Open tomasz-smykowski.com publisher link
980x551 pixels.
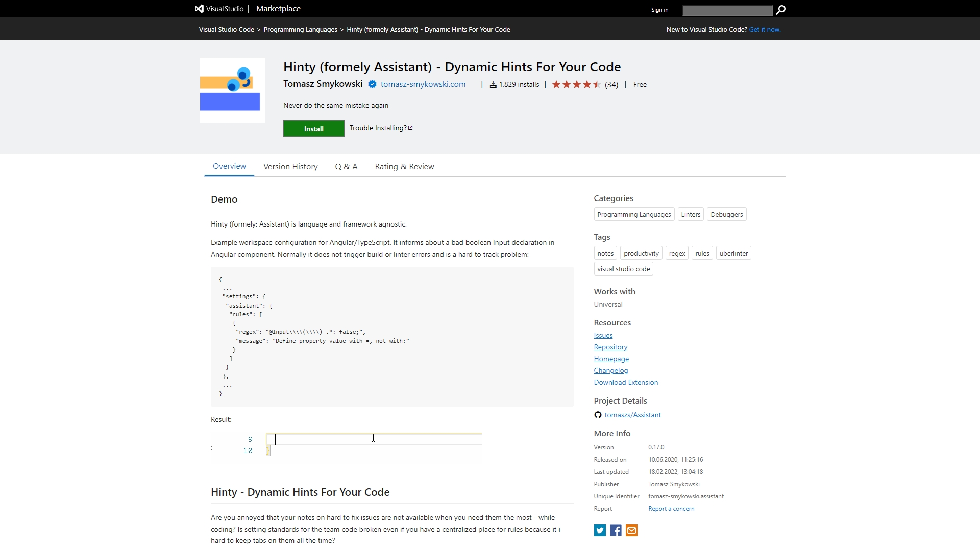[423, 84]
